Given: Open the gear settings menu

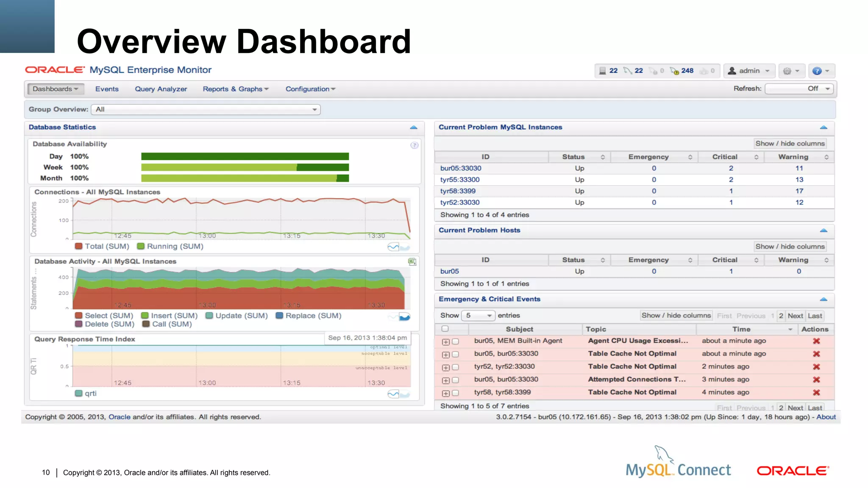Looking at the screenshot, I should pyautogui.click(x=791, y=71).
